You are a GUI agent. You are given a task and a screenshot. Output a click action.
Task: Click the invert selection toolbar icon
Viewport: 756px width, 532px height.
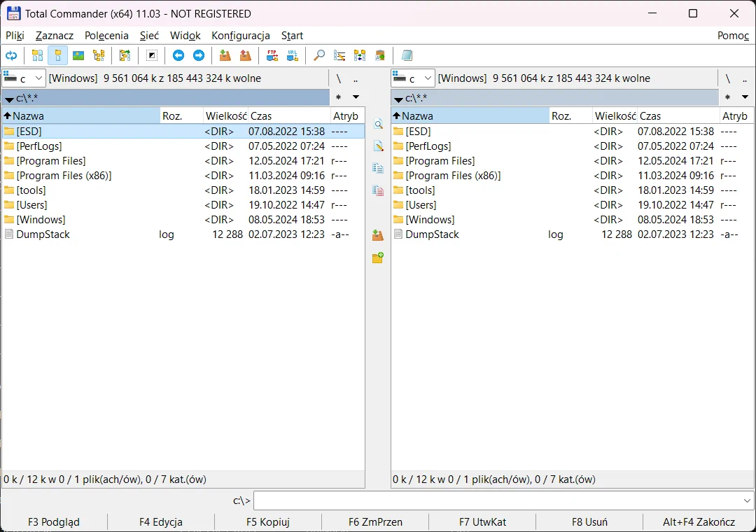[x=152, y=55]
